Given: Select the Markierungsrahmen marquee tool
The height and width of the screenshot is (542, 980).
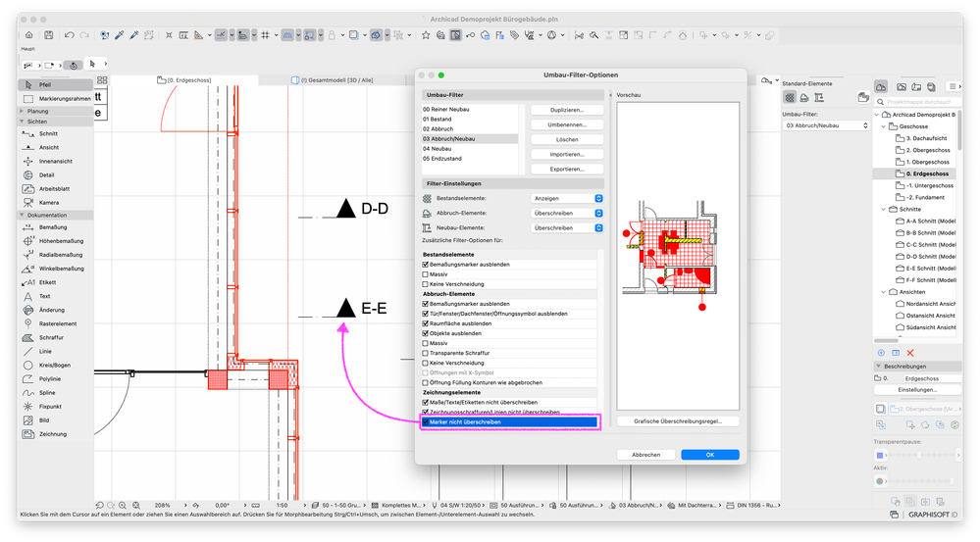Looking at the screenshot, I should 59,98.
